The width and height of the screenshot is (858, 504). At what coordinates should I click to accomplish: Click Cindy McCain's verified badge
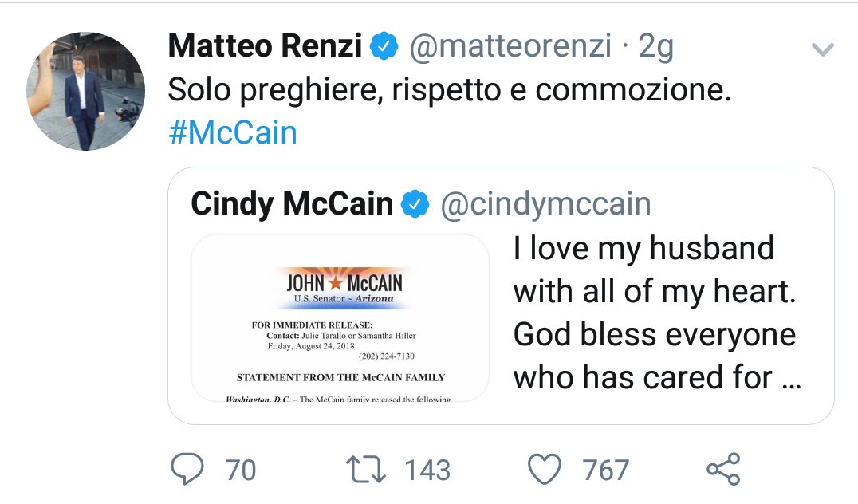416,205
